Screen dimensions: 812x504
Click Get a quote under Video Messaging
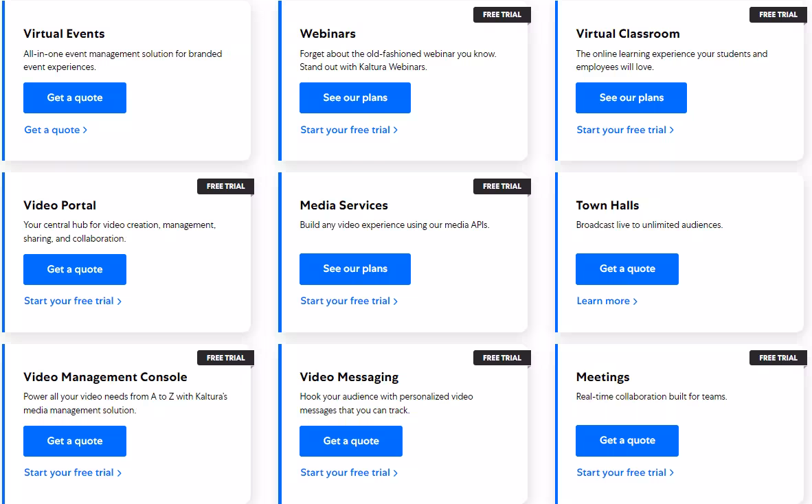pos(351,441)
